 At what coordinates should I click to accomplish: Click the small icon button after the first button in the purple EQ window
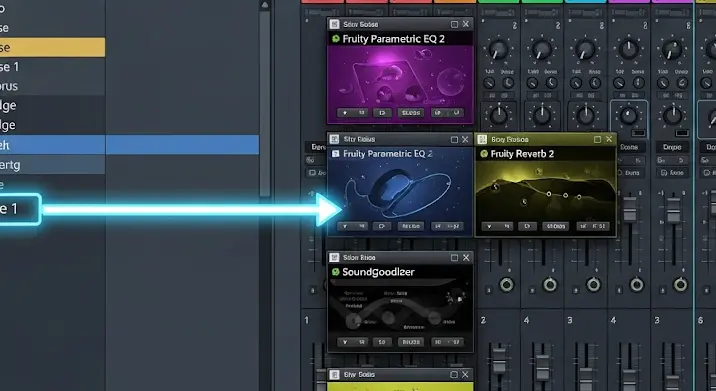tap(382, 112)
